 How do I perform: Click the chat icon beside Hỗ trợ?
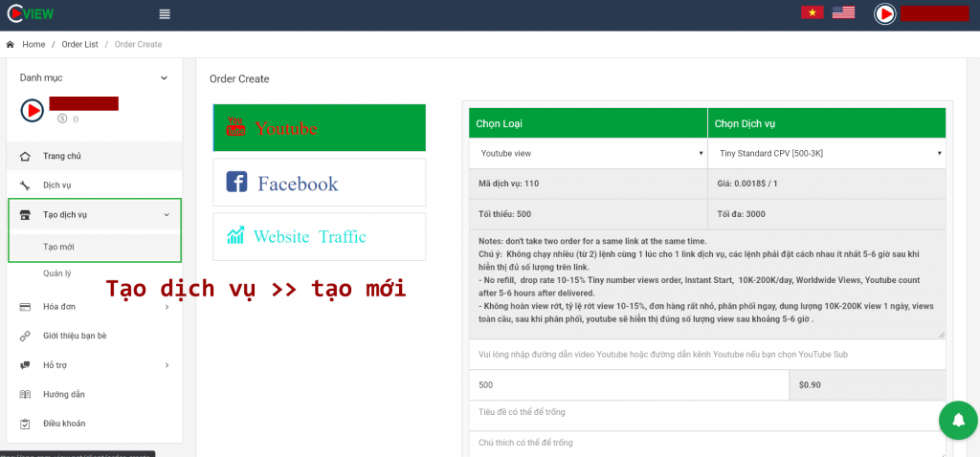pos(25,365)
